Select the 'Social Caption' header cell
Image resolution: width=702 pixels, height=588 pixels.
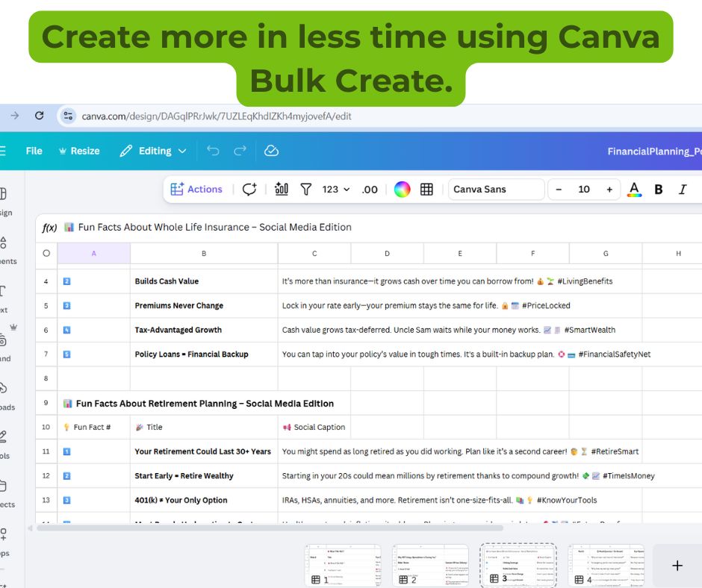314,428
